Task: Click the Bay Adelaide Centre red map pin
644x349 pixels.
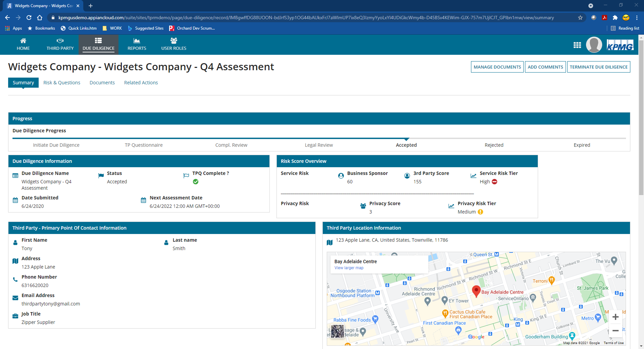Action: [476, 291]
